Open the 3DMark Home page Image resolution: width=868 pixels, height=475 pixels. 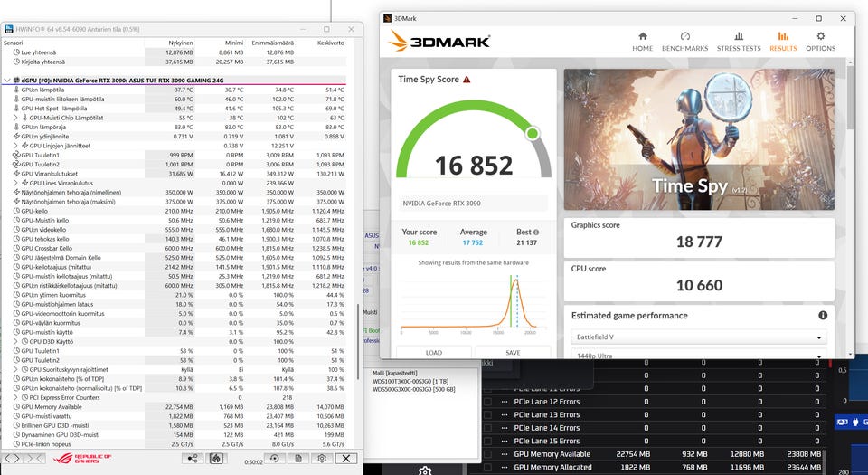(642, 42)
